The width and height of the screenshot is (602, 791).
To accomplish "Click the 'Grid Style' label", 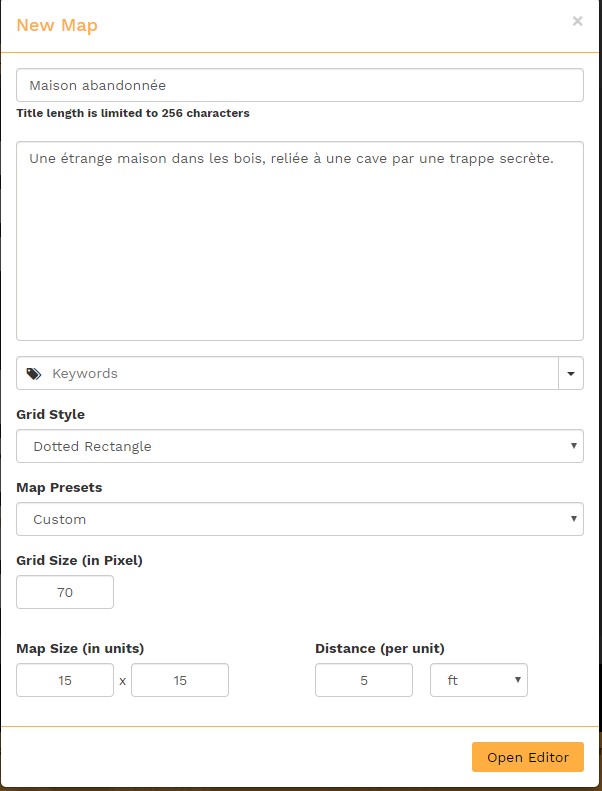I will 51,414.
